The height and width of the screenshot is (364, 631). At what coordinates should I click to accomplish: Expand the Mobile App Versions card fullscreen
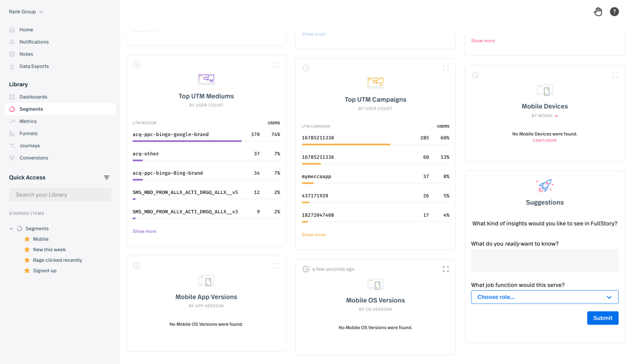click(276, 265)
